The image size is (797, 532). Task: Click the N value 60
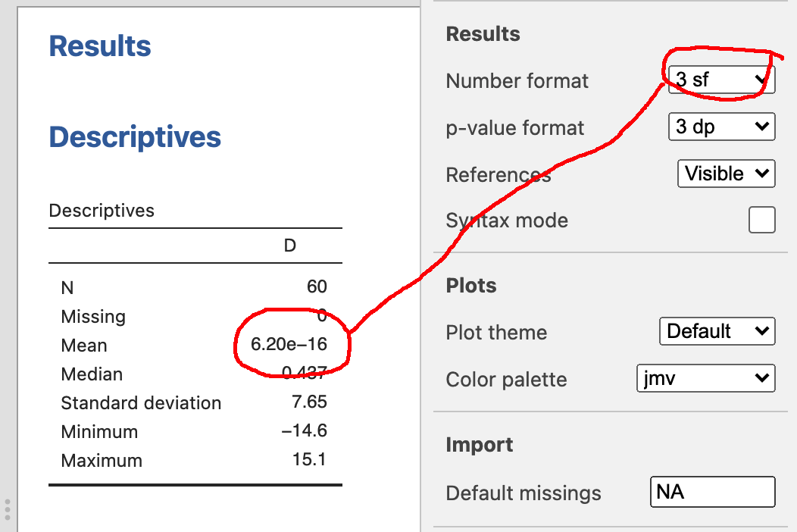[317, 286]
